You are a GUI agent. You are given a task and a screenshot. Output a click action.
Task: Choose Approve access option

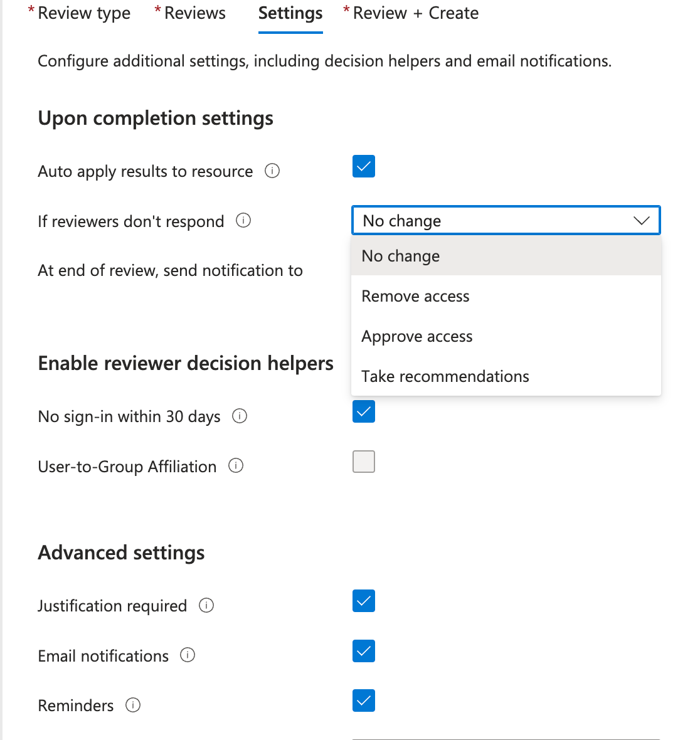click(417, 336)
